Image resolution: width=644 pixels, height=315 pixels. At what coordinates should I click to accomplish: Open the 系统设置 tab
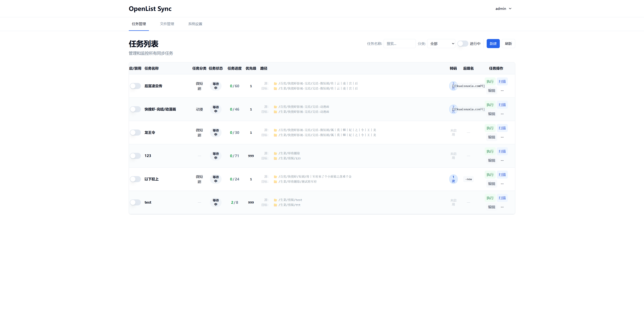(x=195, y=24)
